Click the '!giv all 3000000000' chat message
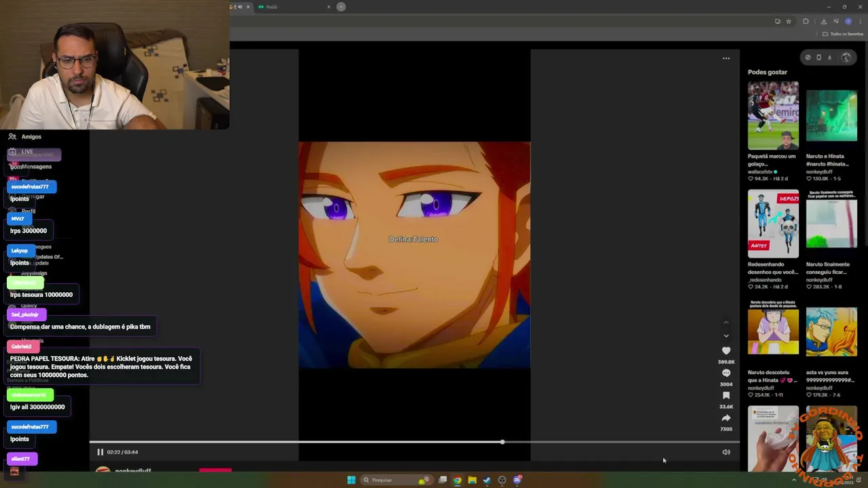This screenshot has width=868, height=488. pyautogui.click(x=37, y=407)
